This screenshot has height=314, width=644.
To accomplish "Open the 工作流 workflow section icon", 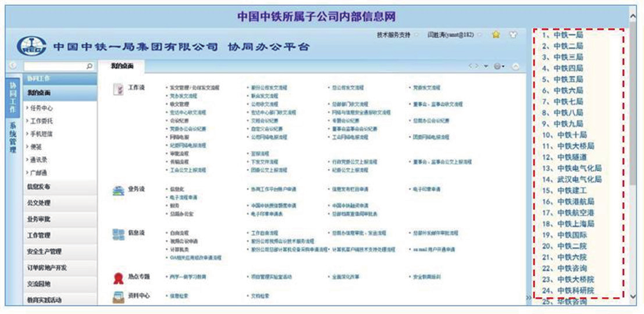I will pyautogui.click(x=118, y=90).
